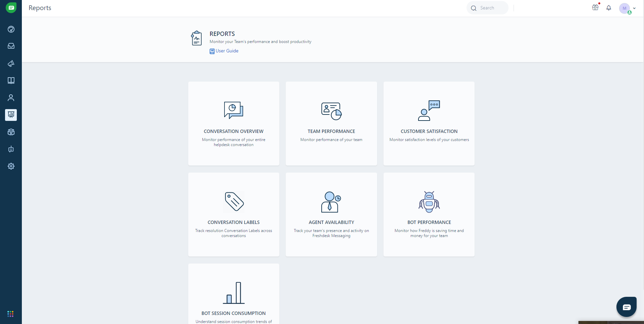The image size is (644, 324).
Task: Open the dashboard gauge icon in sidebar
Action: pyautogui.click(x=11, y=29)
